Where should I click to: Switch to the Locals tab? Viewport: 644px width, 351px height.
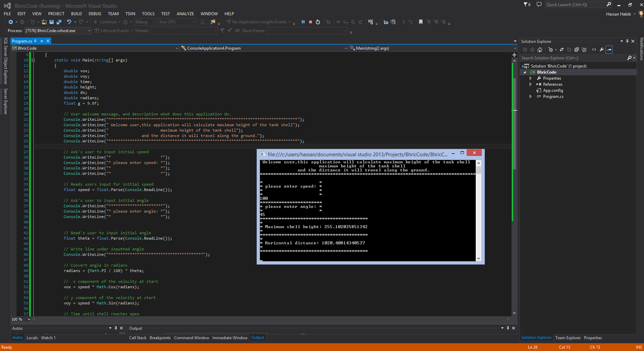tap(32, 338)
